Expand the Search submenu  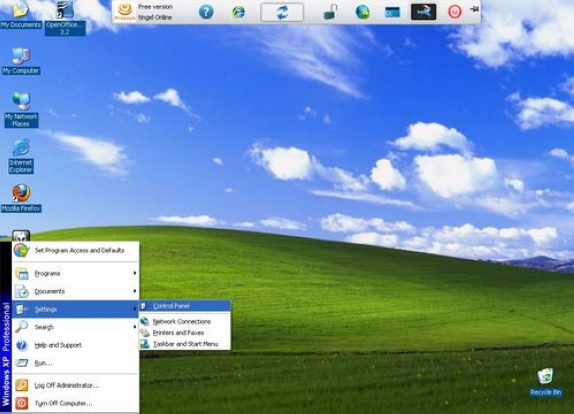[75, 327]
